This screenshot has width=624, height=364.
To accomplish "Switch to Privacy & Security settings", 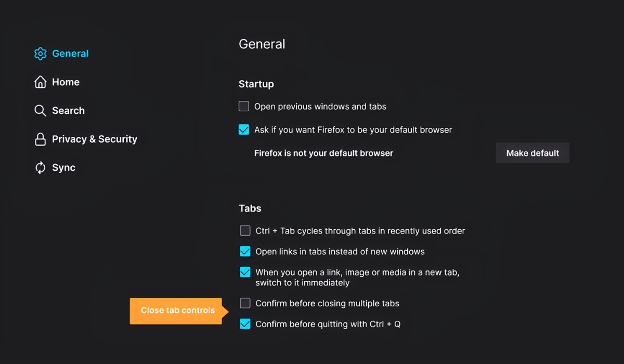I will coord(94,139).
